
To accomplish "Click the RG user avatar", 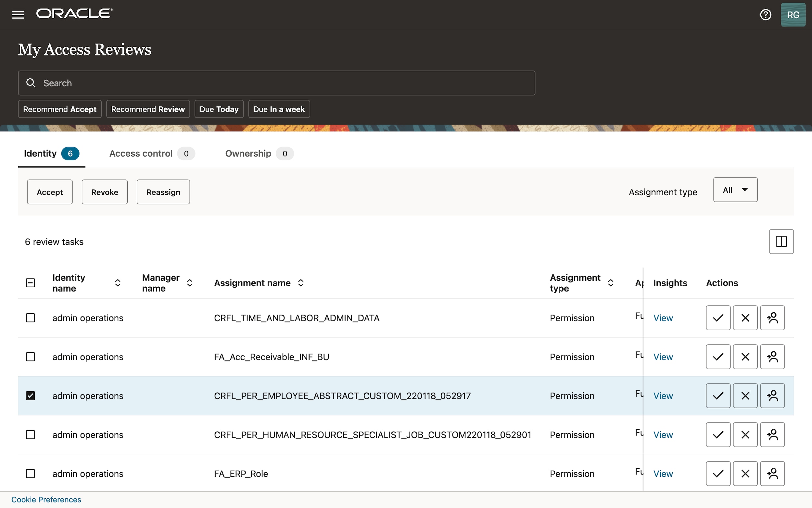I will click(793, 14).
